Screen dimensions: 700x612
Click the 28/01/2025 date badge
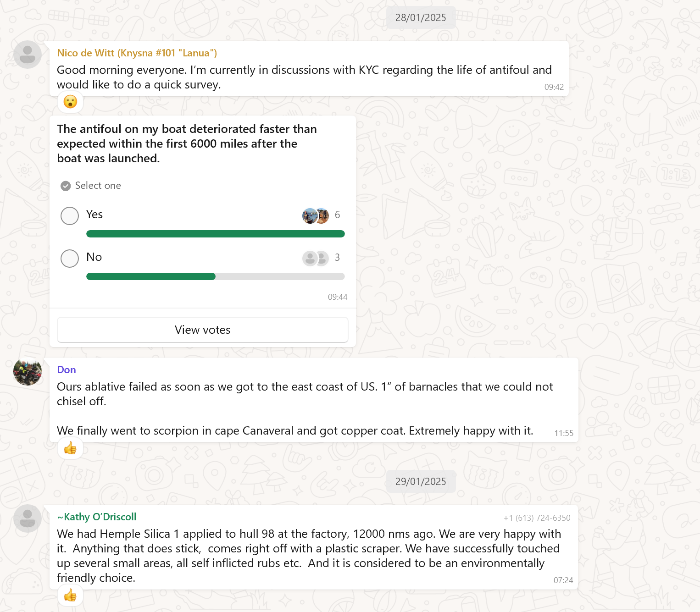pos(421,18)
